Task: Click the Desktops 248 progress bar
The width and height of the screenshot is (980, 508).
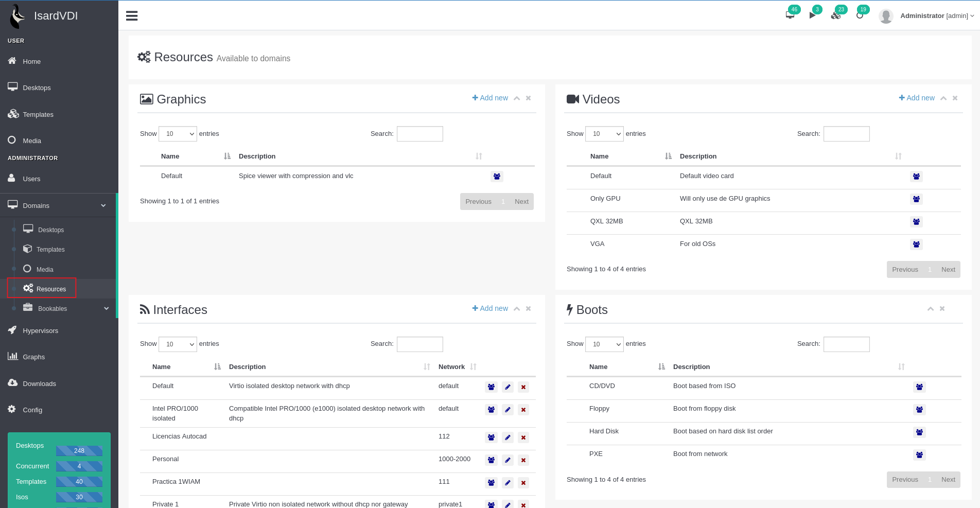Action: click(79, 451)
